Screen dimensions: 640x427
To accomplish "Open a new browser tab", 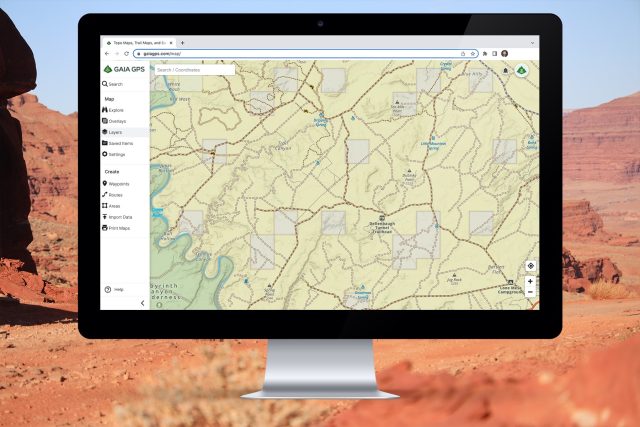I will pyautogui.click(x=182, y=43).
